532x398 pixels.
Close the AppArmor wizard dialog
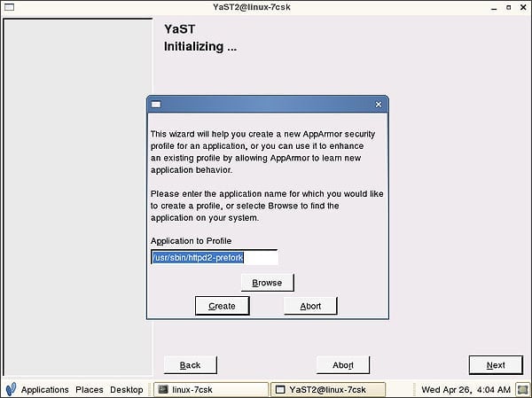[x=379, y=105]
